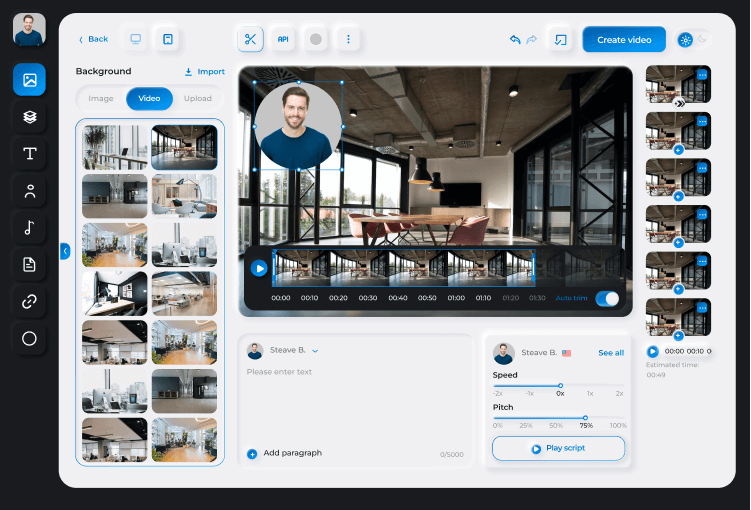Open the music note audio panel
751x510 pixels.
[x=29, y=227]
